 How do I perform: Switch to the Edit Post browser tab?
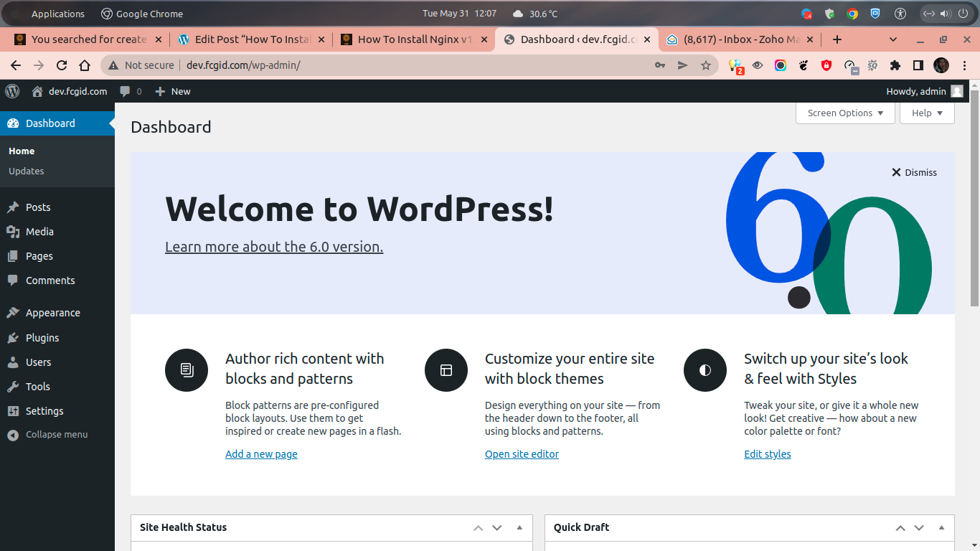(x=253, y=39)
